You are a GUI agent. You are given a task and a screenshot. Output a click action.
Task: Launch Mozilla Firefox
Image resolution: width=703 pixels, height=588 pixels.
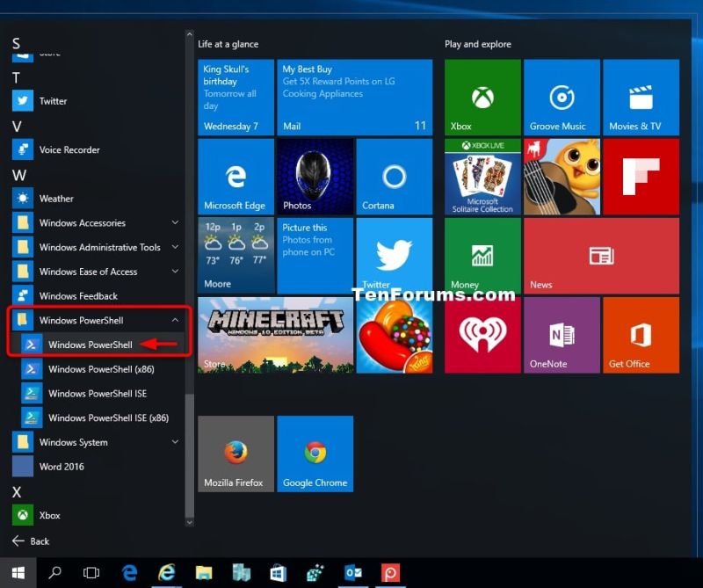point(236,453)
